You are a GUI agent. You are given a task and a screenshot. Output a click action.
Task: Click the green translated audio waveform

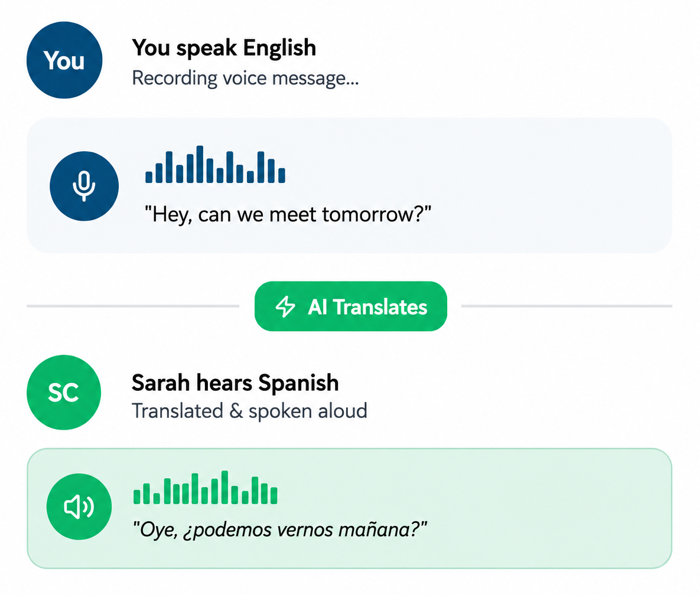pyautogui.click(x=206, y=488)
